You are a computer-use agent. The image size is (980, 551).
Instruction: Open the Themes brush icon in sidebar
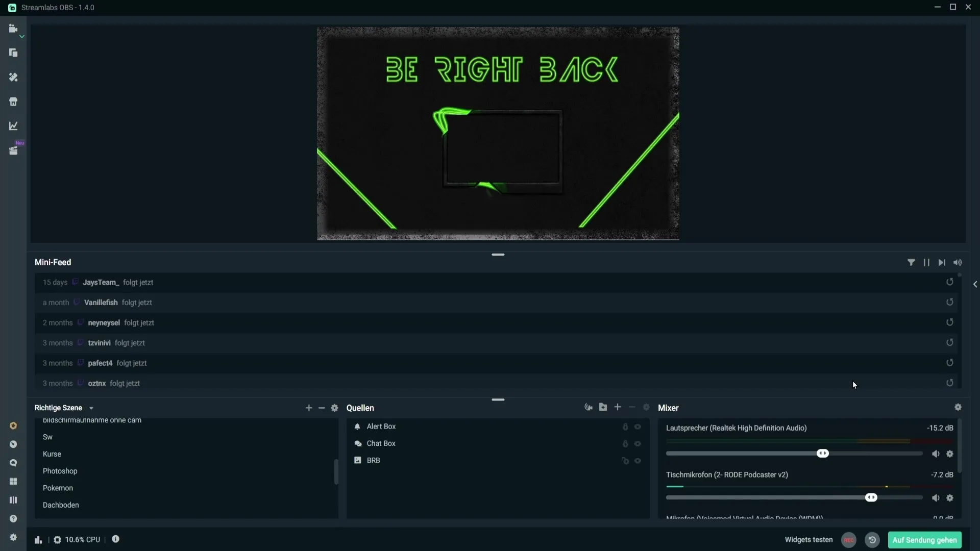pos(13,77)
